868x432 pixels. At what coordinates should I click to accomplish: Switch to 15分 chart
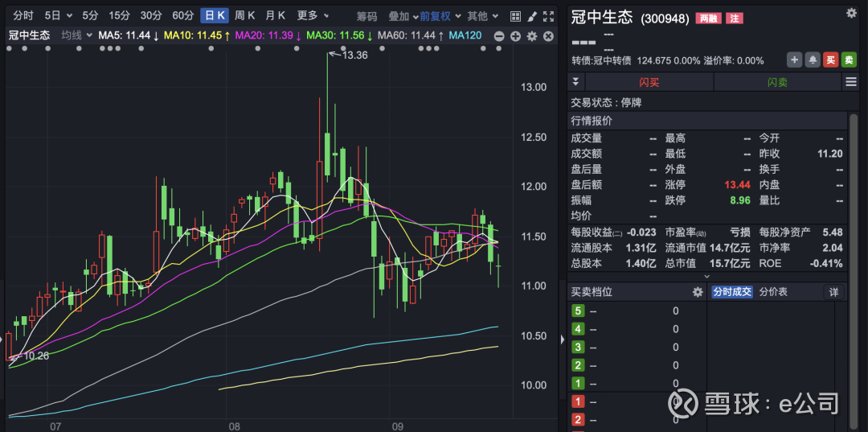click(x=119, y=16)
